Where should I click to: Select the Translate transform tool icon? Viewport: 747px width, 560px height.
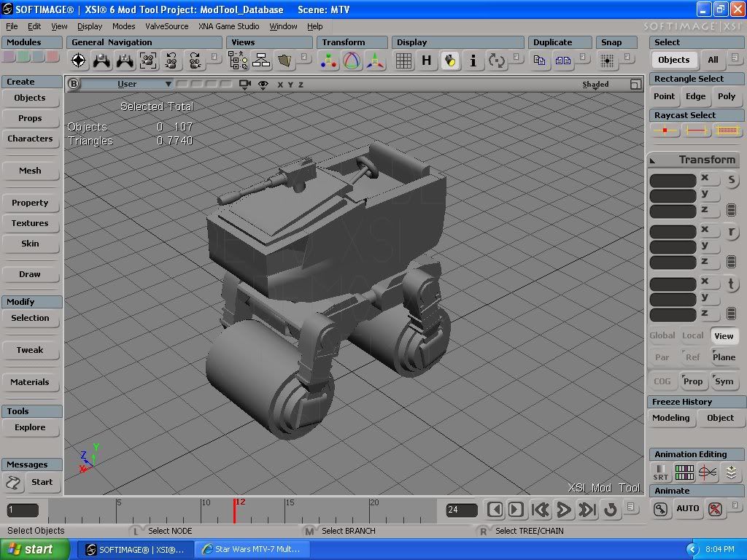[375, 61]
